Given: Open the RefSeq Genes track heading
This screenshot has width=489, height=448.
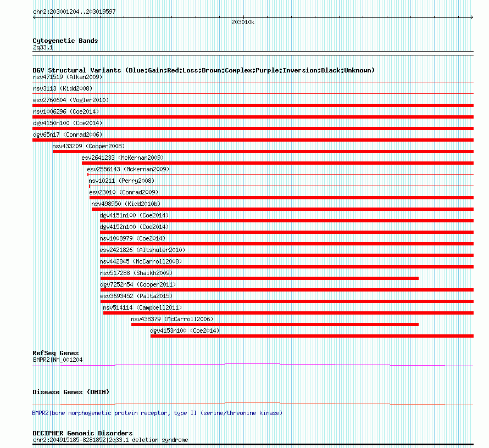Looking at the screenshot, I should 55,353.
